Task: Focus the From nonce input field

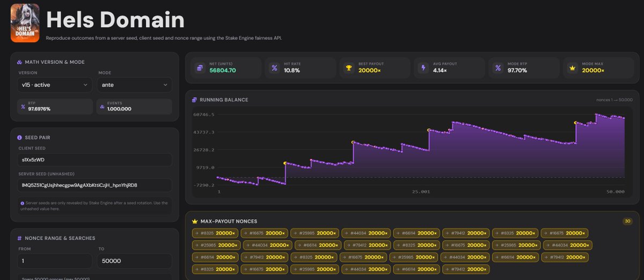Action: tap(55, 261)
